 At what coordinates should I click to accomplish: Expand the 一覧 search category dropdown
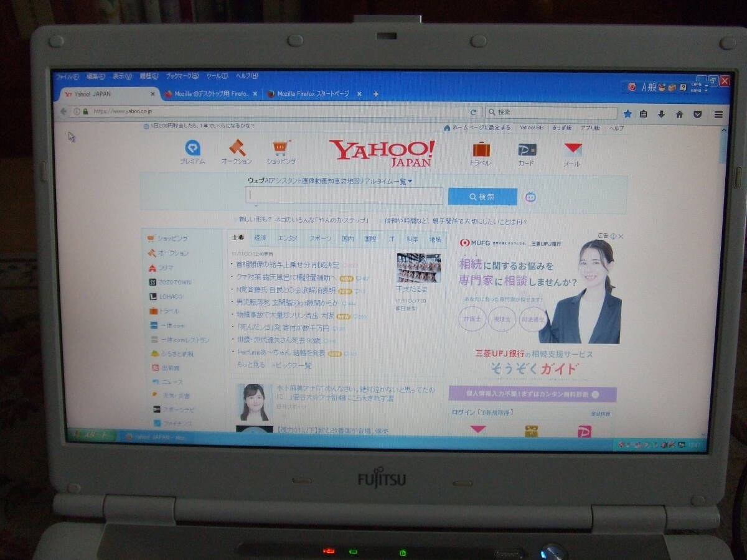(402, 181)
